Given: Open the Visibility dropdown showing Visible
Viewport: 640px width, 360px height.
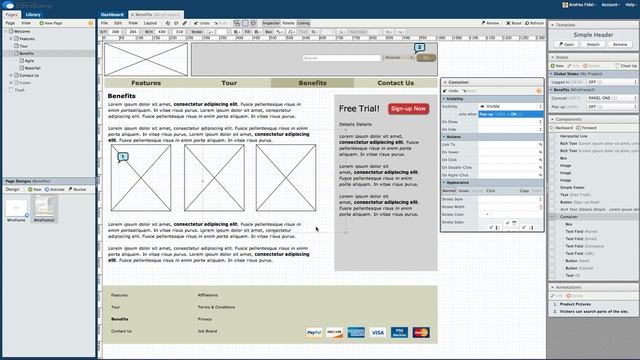Looking at the screenshot, I should coord(511,107).
